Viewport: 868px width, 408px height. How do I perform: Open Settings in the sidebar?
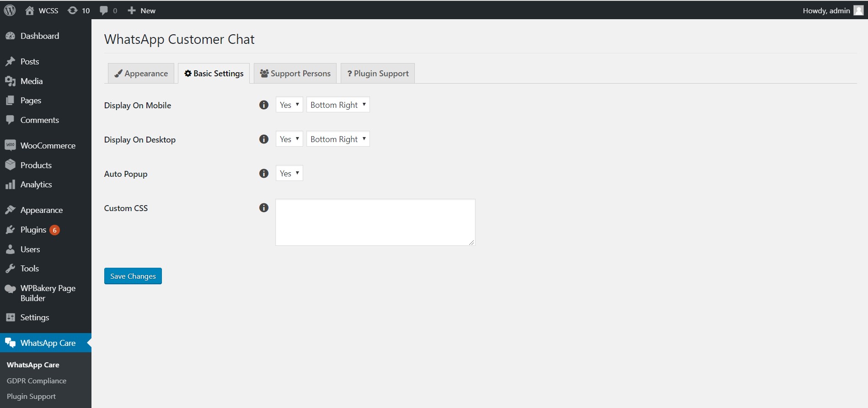46,318
